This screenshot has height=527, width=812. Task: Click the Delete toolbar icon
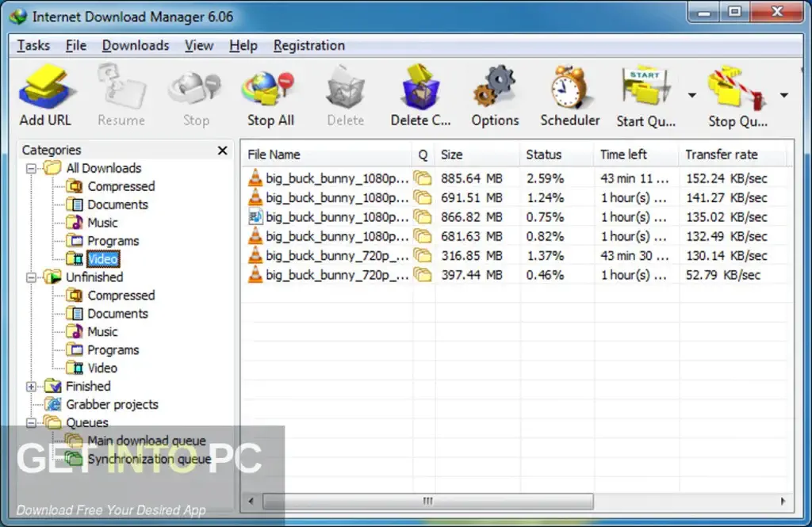pyautogui.click(x=344, y=89)
